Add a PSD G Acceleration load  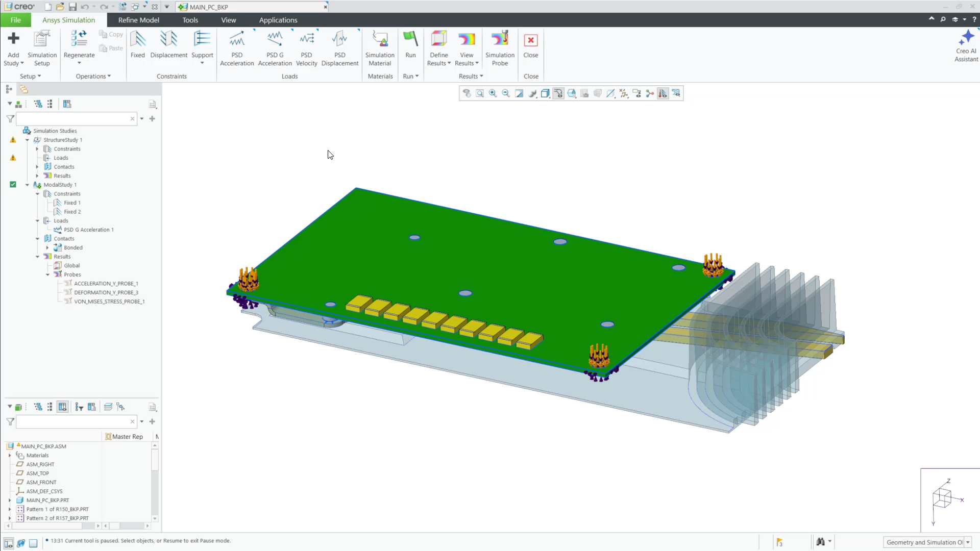click(275, 48)
